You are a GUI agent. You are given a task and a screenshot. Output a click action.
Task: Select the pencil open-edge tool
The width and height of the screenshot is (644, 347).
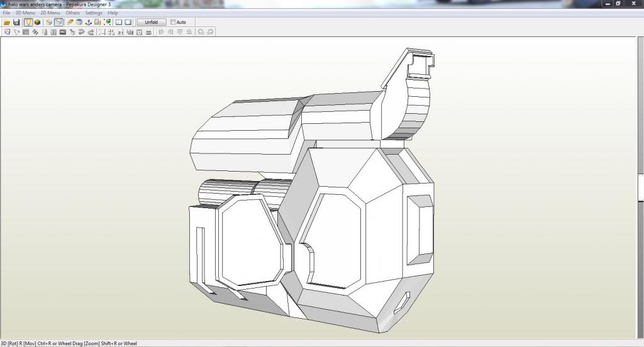[x=70, y=22]
